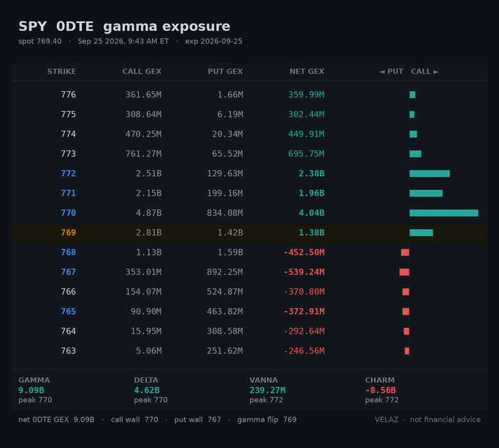
Task: Select strike 763 row label
Action: [x=68, y=351]
